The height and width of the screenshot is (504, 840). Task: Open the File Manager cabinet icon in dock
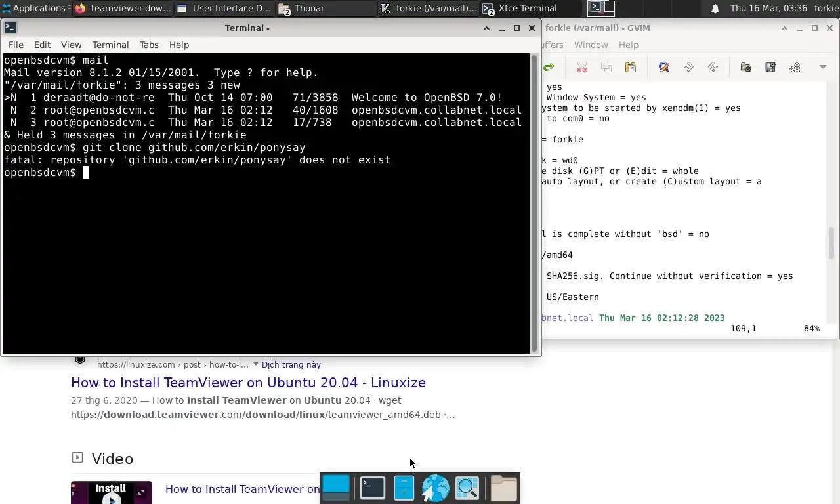click(404, 488)
